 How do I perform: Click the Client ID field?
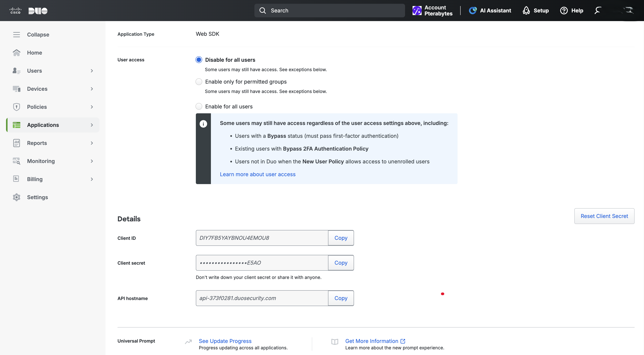(262, 238)
